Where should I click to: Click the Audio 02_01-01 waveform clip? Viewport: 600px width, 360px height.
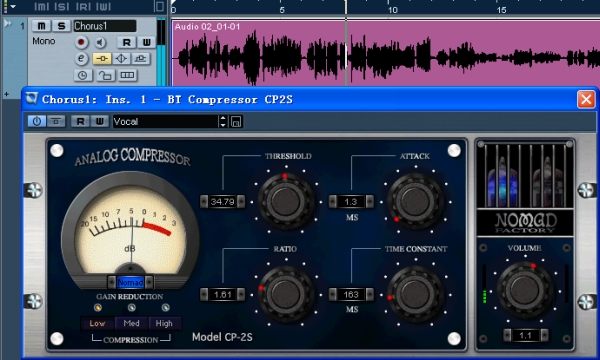(386, 54)
